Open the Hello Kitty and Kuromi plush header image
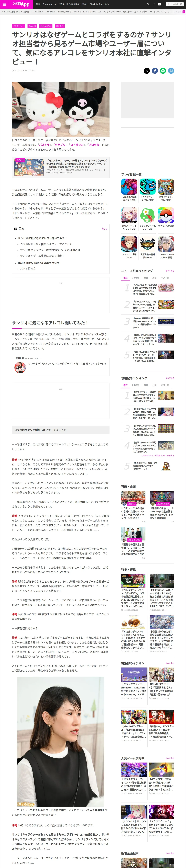The width and height of the screenshot is (186, 868). coord(61,109)
